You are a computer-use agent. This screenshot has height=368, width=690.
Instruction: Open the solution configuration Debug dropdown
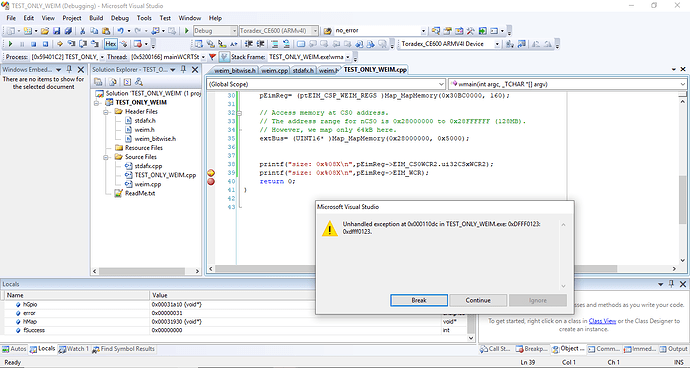(x=234, y=31)
